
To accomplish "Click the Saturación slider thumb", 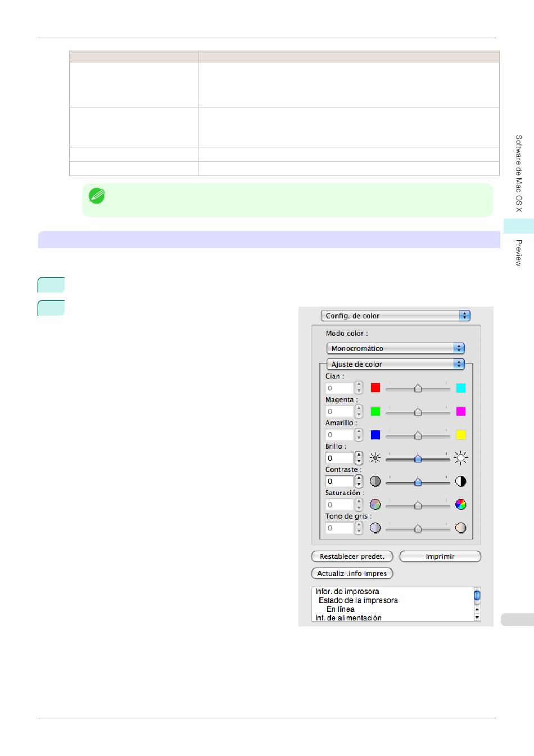I will point(418,505).
